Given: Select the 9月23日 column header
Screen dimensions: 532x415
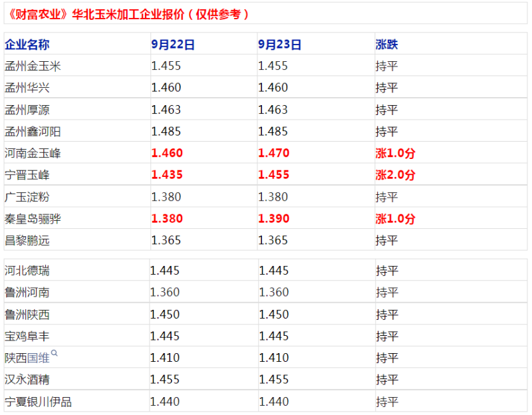Looking at the screenshot, I should 279,45.
